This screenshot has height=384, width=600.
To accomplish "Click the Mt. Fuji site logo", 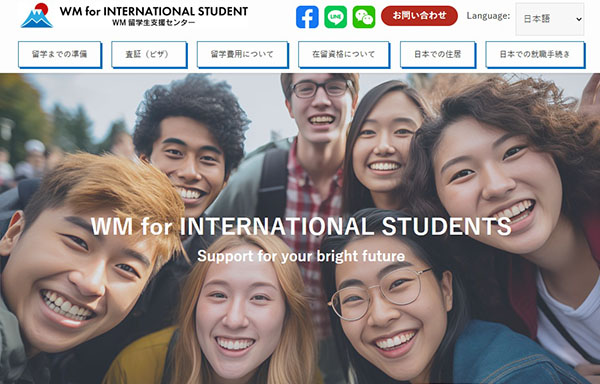I will (x=37, y=16).
